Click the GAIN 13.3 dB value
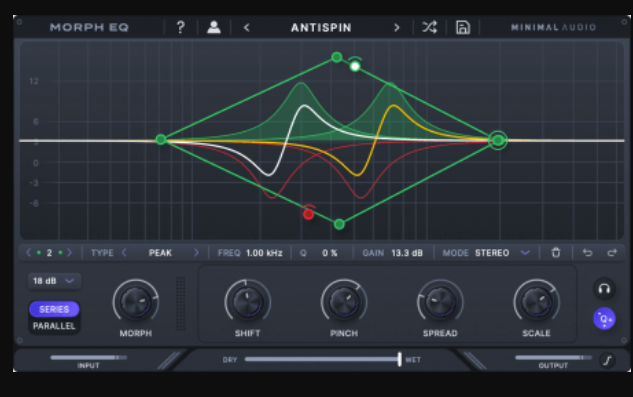633x397 pixels. pyautogui.click(x=407, y=253)
